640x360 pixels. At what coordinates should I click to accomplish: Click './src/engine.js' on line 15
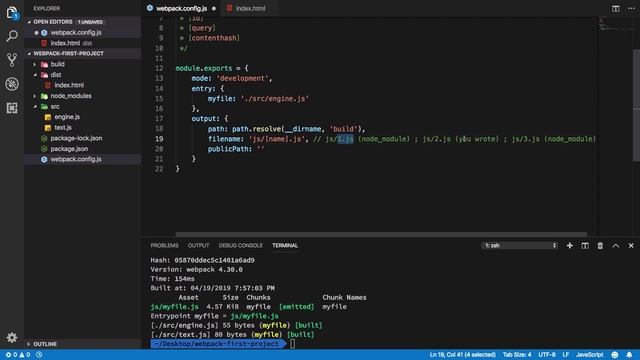point(275,98)
